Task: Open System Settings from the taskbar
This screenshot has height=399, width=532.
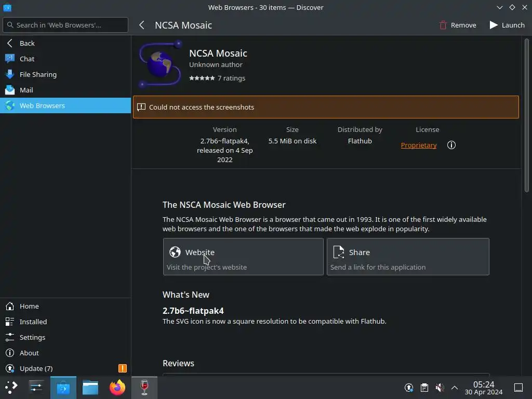Action: (36, 388)
